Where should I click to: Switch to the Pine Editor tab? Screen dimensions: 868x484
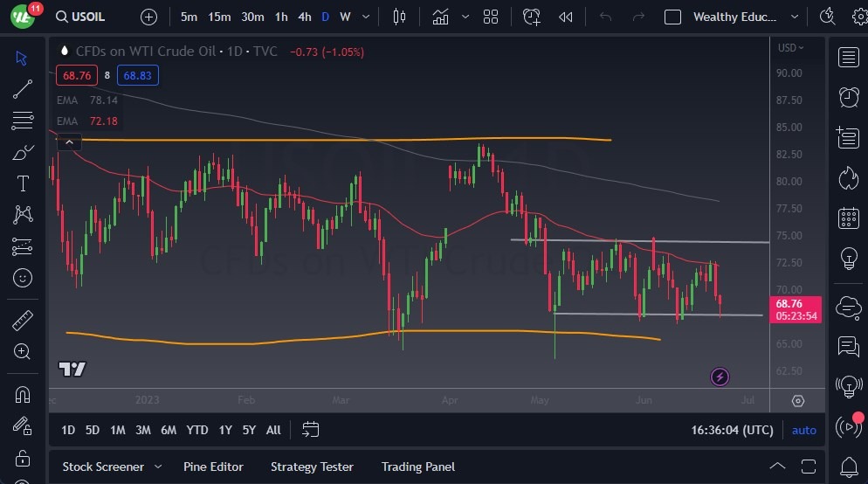tap(213, 467)
